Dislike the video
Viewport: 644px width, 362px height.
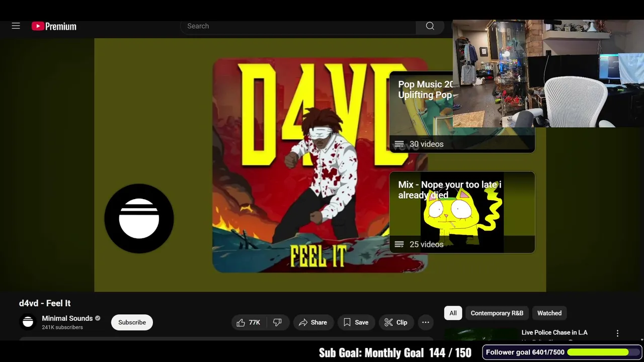277,322
